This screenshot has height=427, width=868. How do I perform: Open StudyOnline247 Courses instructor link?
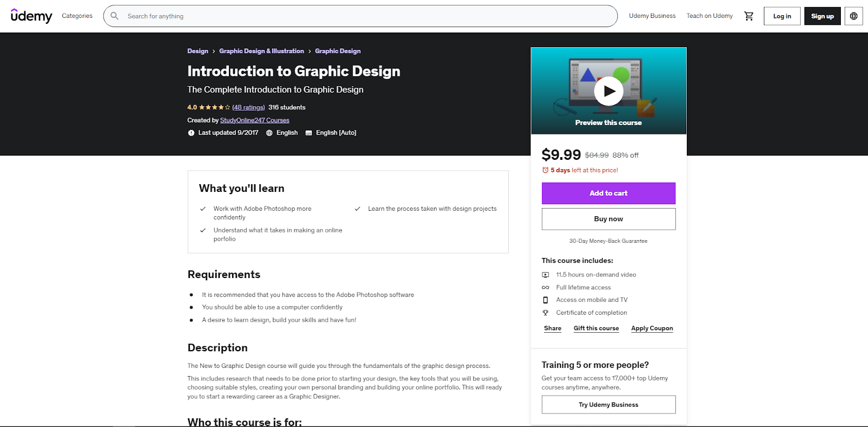coord(255,120)
